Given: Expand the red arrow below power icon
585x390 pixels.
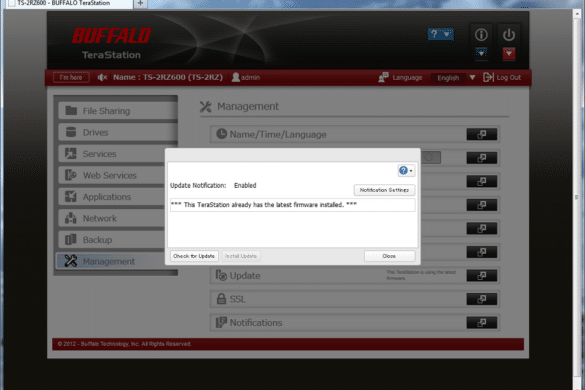Looking at the screenshot, I should click(509, 53).
